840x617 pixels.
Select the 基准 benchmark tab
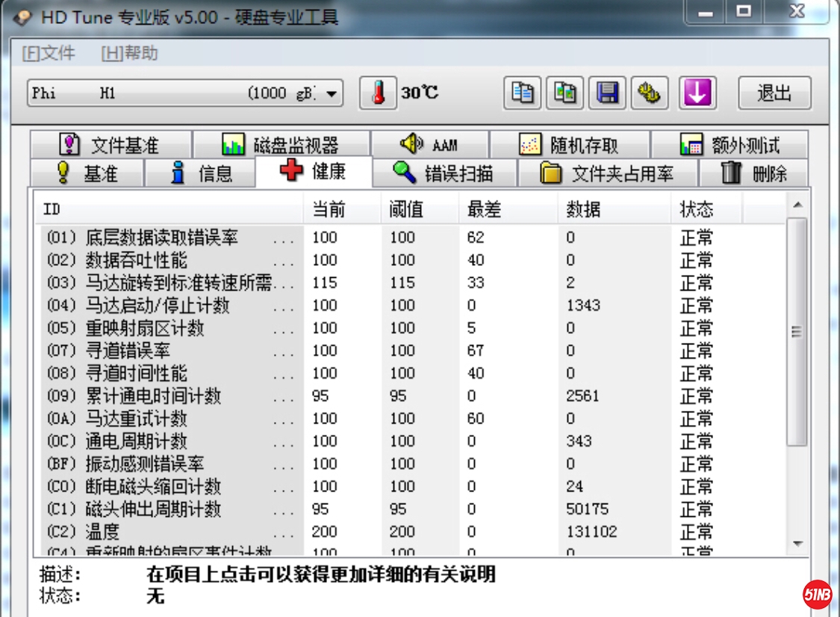tap(87, 173)
